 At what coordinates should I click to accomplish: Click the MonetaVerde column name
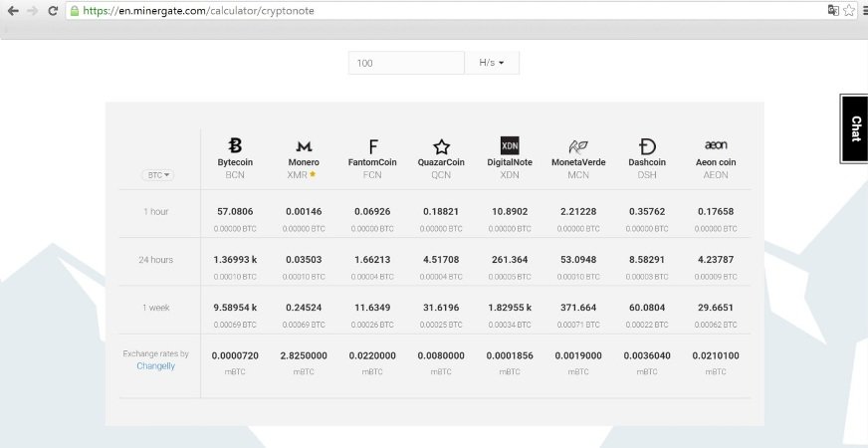coord(578,162)
